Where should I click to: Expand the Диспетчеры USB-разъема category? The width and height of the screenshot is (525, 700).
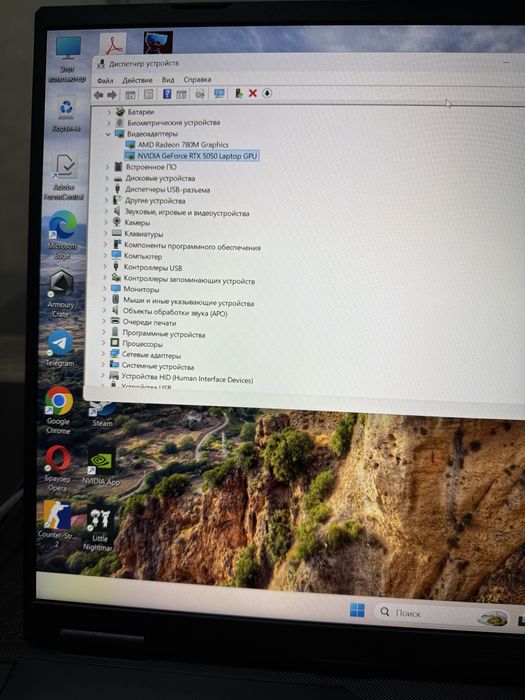(107, 189)
